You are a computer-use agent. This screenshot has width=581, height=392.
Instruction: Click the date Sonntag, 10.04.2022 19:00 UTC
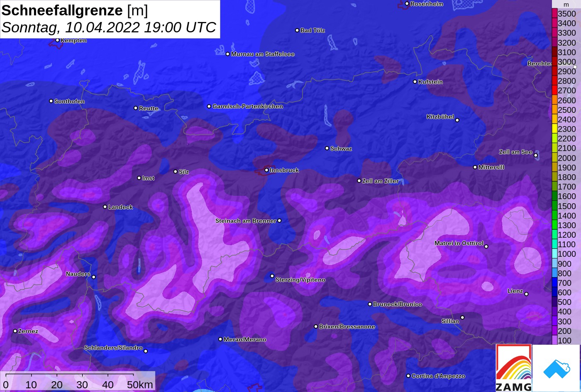point(109,27)
